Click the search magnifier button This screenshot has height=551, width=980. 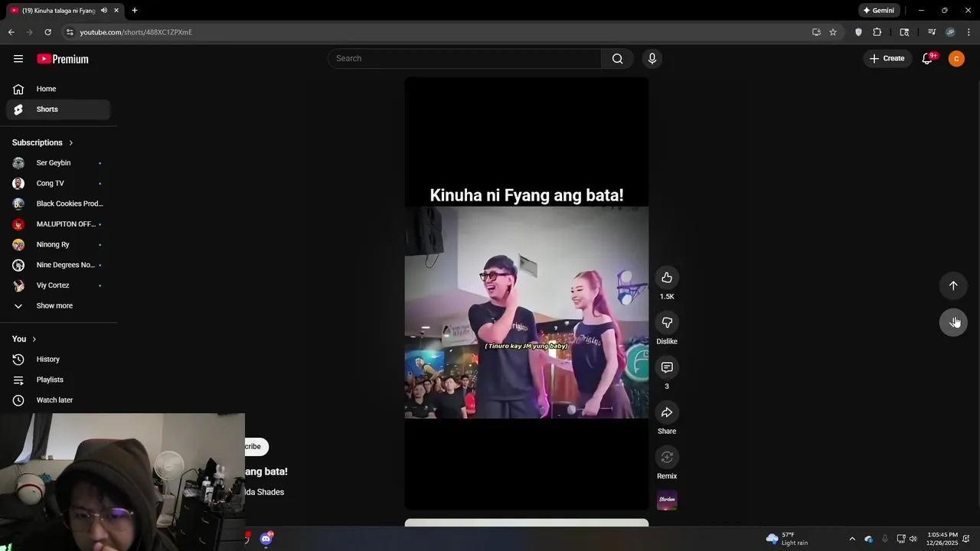[x=617, y=59]
